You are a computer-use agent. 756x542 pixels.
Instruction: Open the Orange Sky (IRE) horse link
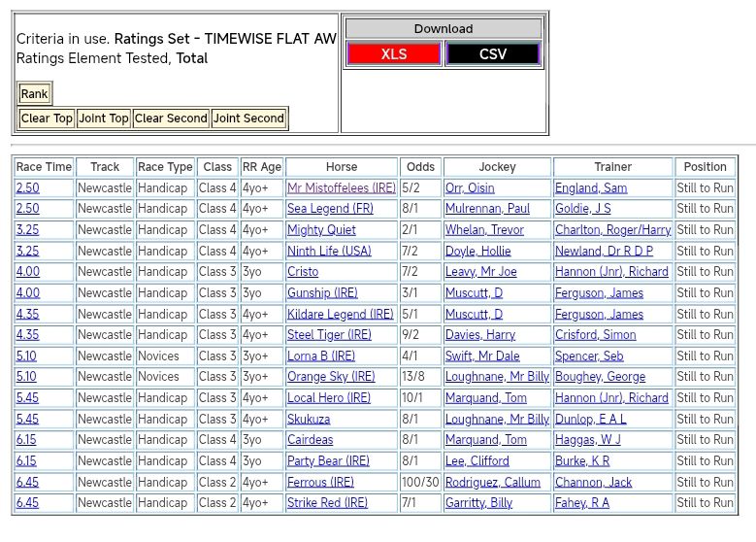point(331,377)
